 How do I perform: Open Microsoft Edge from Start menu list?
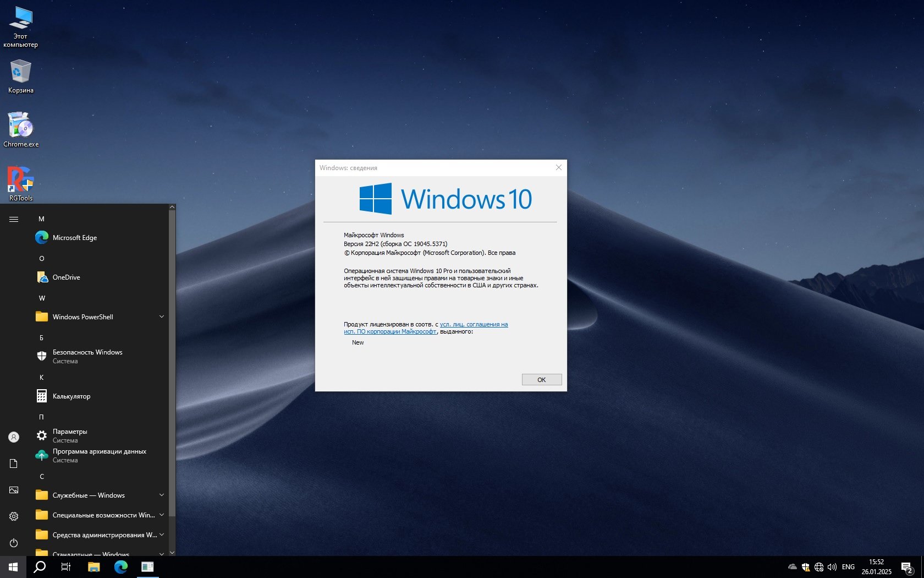[x=74, y=238]
